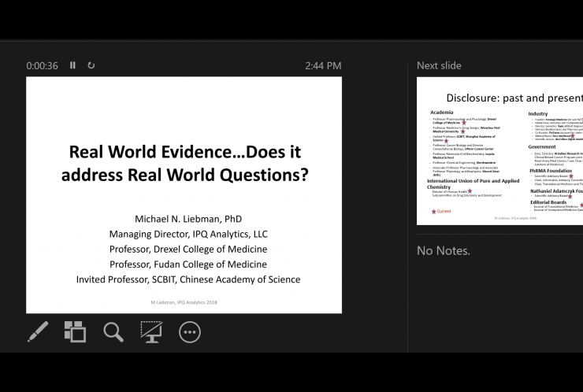Click 'PhRMA Foundation' heading in preview
The image size is (583, 392).
551,171
